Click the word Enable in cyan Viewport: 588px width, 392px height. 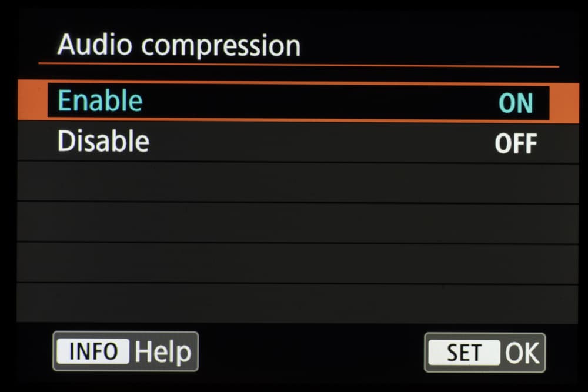point(100,101)
